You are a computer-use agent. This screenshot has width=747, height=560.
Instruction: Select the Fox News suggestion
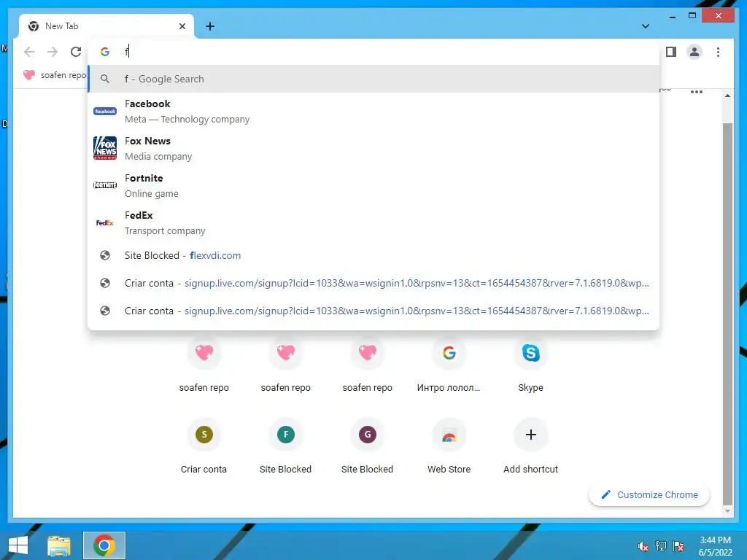[x=374, y=148]
